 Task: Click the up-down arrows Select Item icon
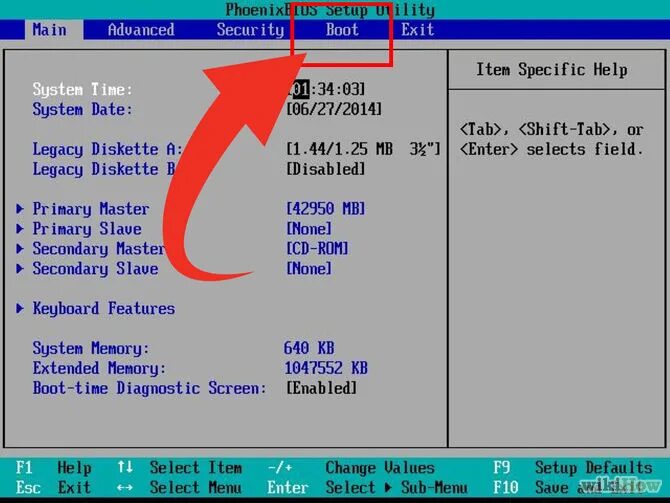pos(125,467)
